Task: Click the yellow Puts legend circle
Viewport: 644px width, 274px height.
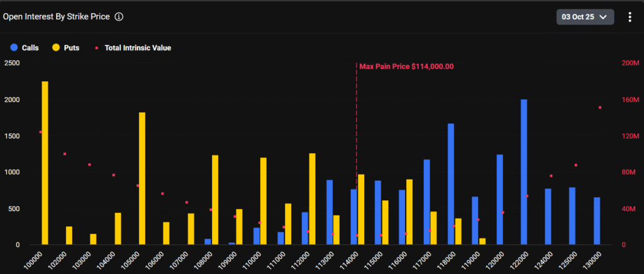Action: coord(55,47)
